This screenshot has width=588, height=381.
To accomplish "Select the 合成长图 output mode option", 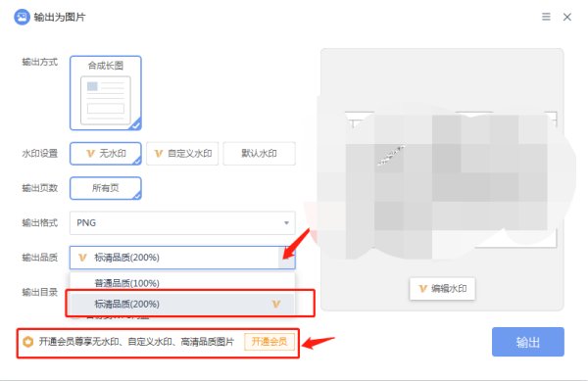I will pyautogui.click(x=106, y=93).
